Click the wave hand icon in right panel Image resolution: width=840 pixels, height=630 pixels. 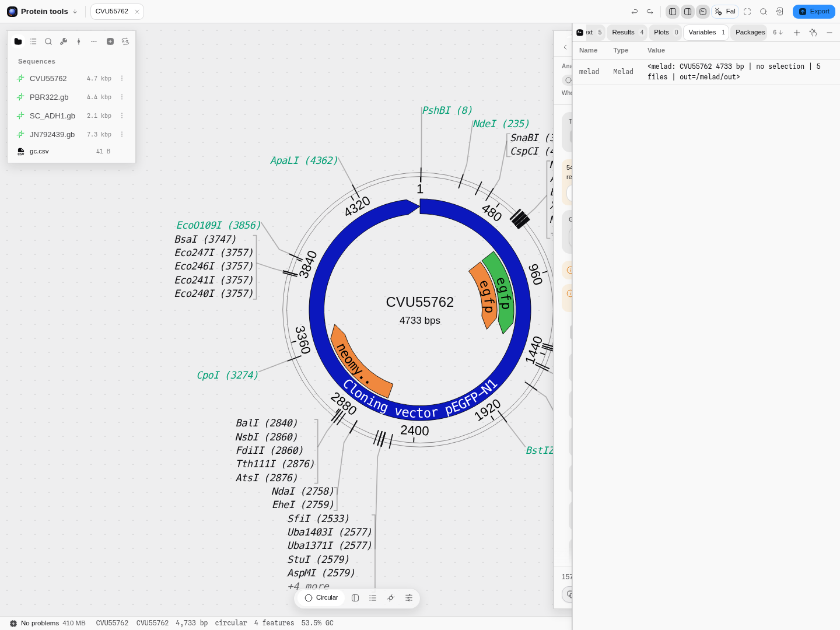(813, 33)
